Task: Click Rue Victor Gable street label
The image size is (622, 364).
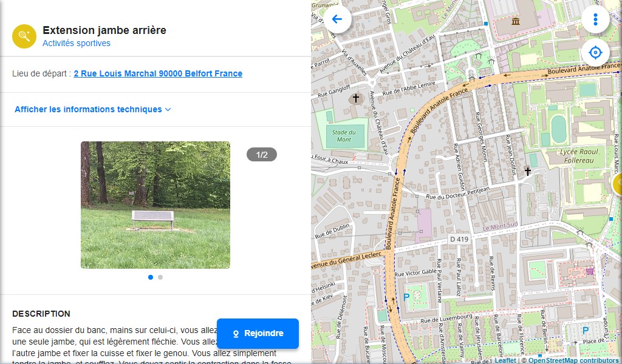Action: (x=415, y=272)
